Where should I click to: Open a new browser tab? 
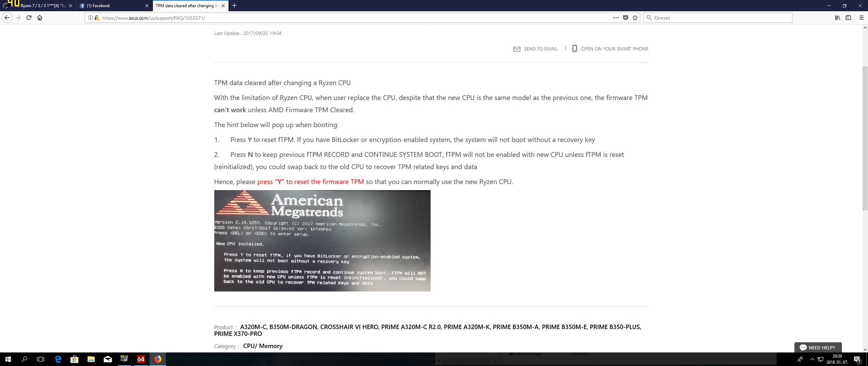[x=234, y=5]
